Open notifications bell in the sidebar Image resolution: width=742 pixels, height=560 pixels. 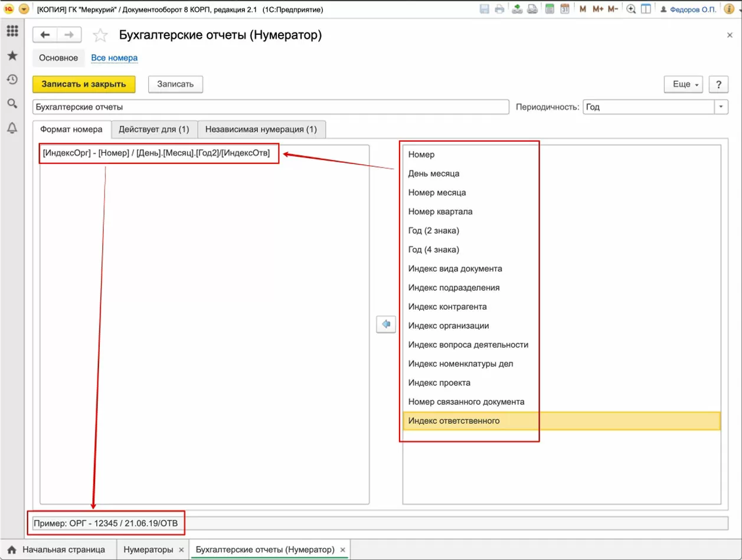(x=12, y=128)
